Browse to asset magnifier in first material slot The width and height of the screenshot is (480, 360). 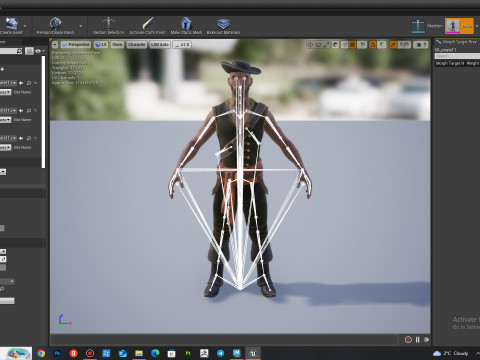(x=29, y=83)
